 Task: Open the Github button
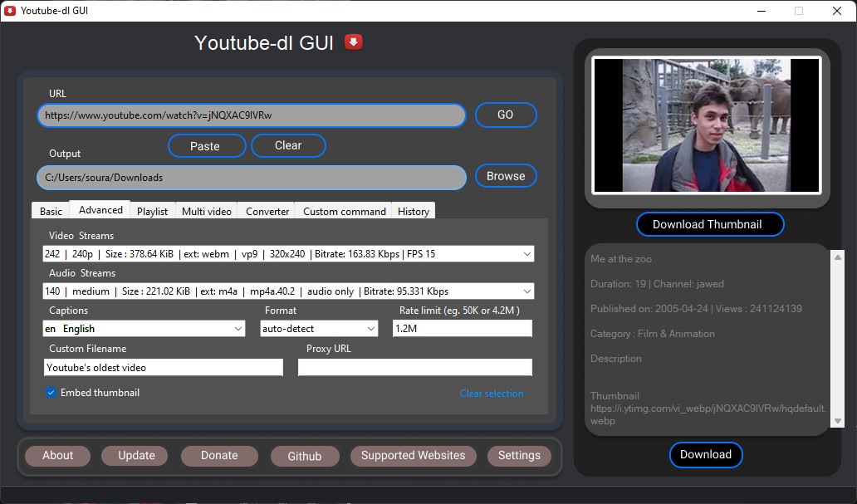click(305, 456)
